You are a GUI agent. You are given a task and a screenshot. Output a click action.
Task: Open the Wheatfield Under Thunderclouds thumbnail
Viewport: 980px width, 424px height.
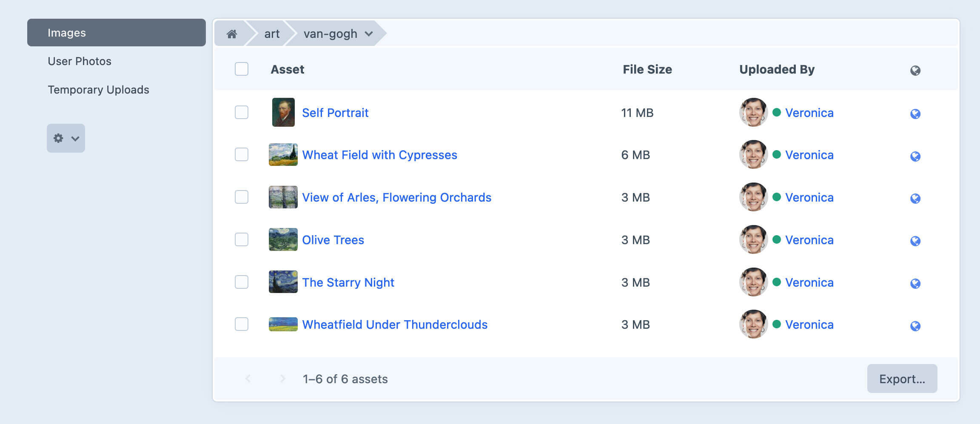pyautogui.click(x=283, y=324)
